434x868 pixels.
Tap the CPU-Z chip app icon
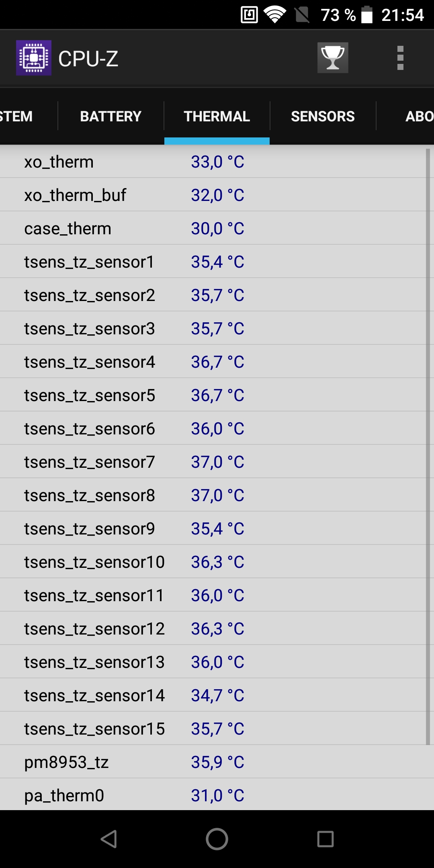point(34,58)
